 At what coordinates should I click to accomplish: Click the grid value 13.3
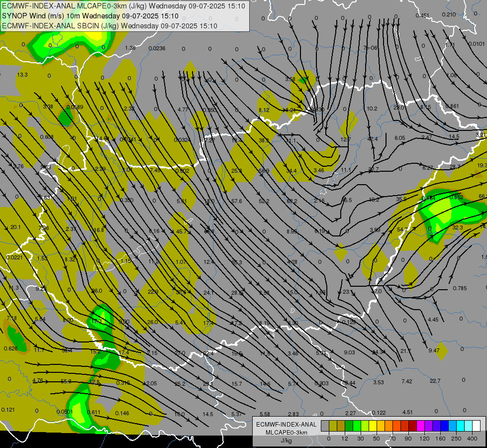click(x=22, y=75)
